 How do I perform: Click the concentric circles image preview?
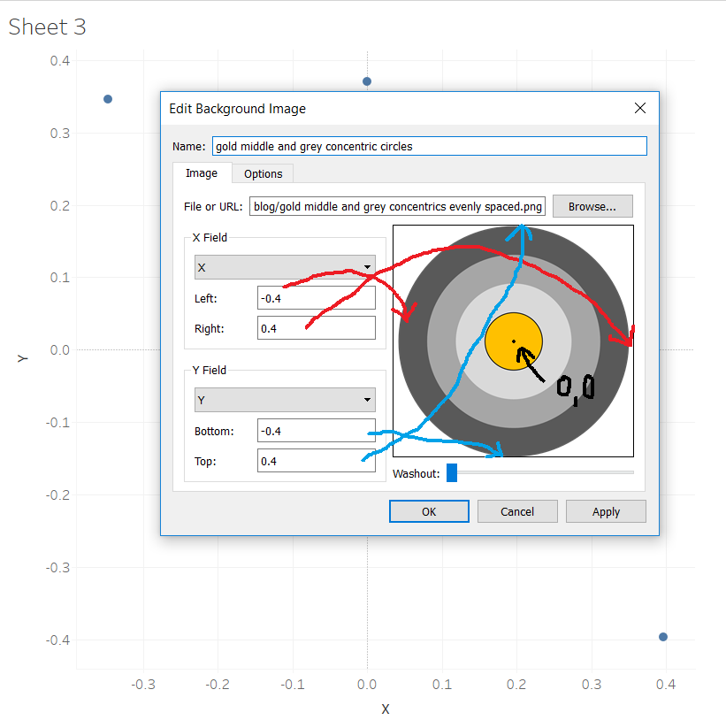tap(513, 341)
